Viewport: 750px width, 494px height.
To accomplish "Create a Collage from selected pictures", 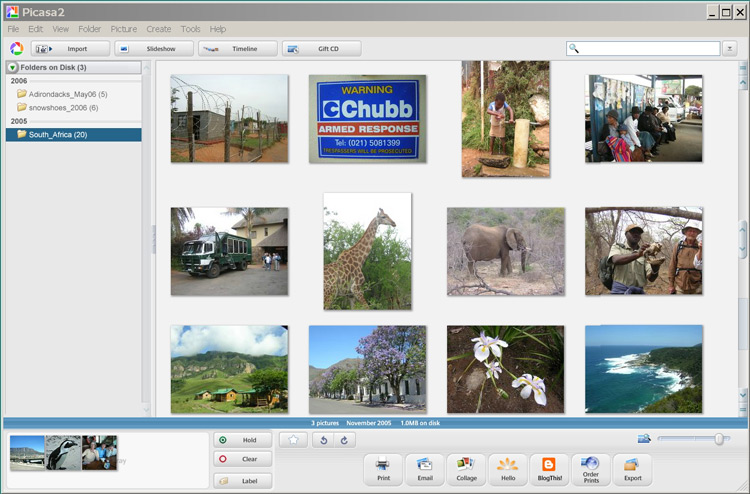I will pos(465,469).
